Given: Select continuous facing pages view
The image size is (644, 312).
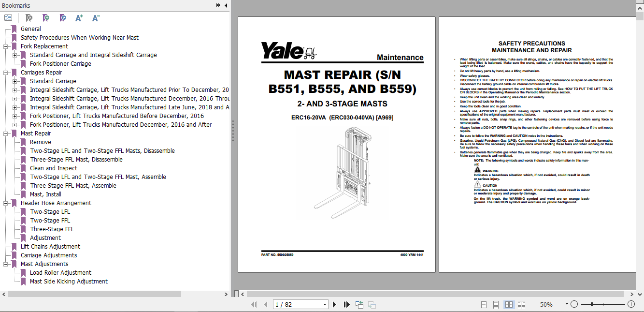Looking at the screenshot, I should (521, 304).
